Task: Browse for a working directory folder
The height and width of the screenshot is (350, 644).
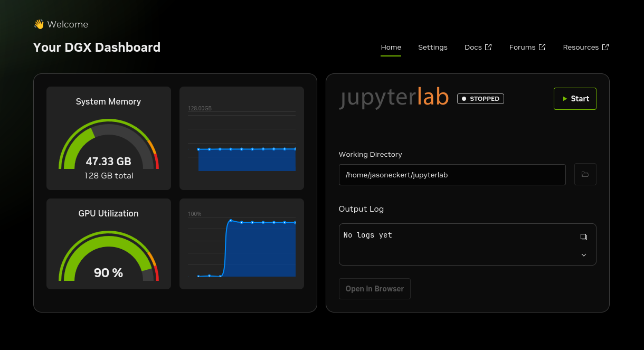Action: pos(585,174)
